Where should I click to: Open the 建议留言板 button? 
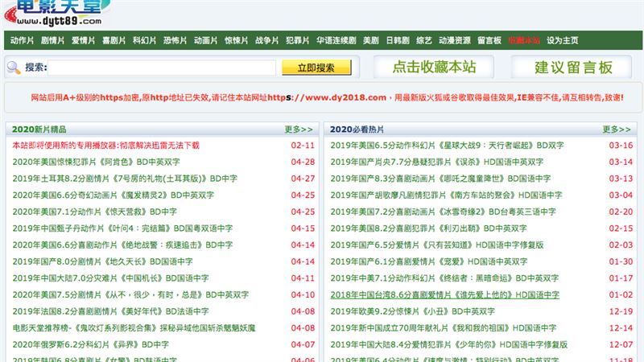click(x=572, y=67)
